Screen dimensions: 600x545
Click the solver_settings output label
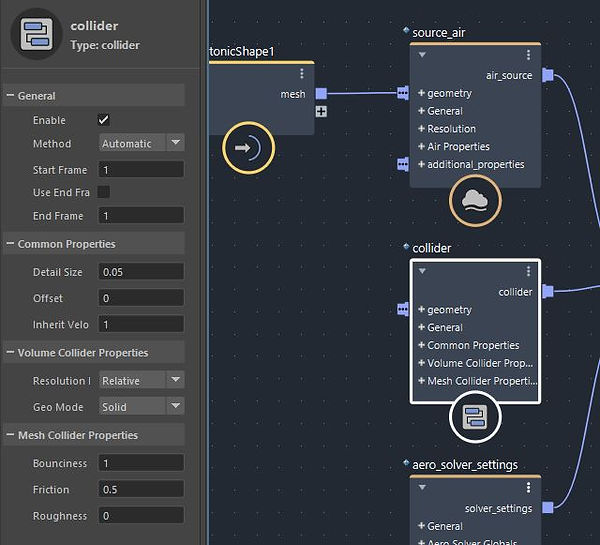(498, 508)
